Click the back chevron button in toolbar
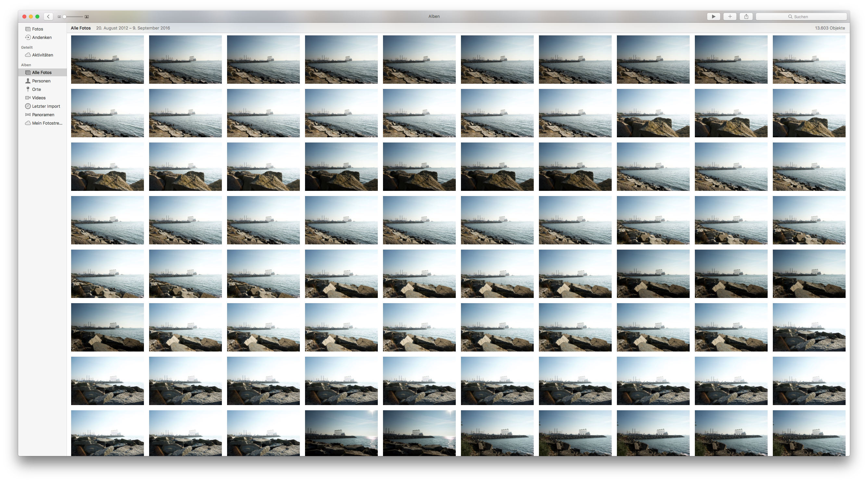 [48, 17]
